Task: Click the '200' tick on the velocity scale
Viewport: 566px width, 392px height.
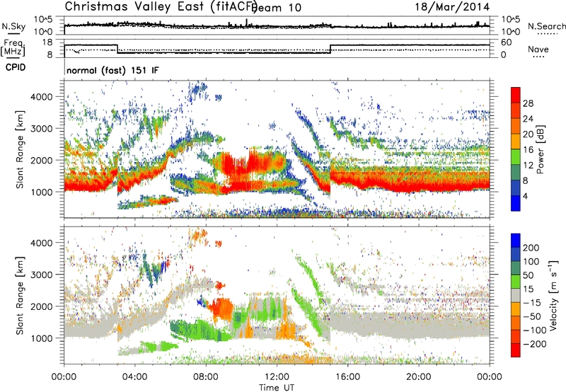Action: click(x=531, y=248)
